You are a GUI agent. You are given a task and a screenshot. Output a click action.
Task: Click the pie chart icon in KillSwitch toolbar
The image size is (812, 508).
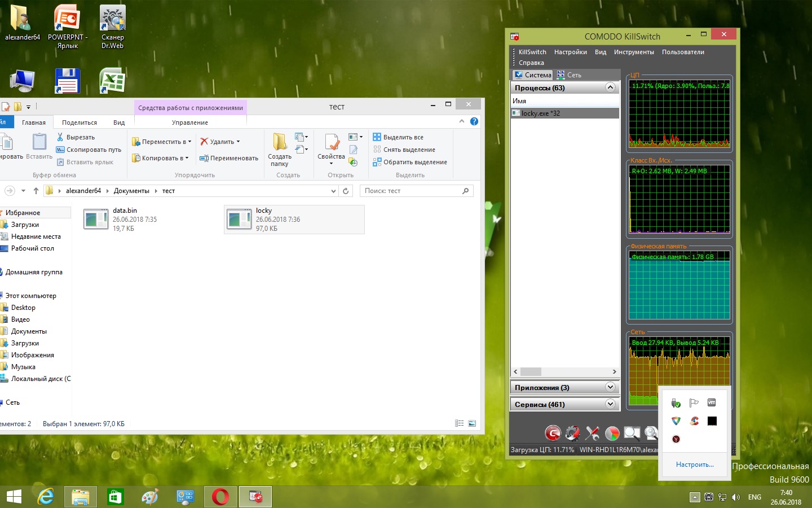(x=612, y=433)
